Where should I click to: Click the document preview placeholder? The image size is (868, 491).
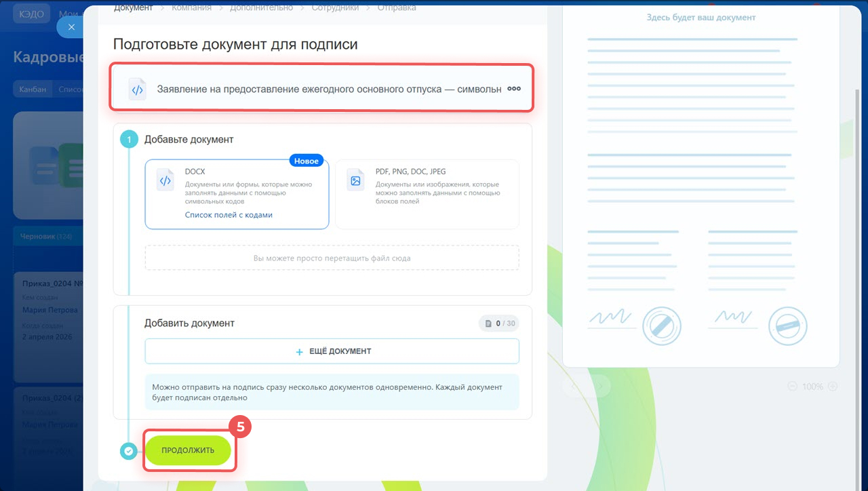tap(701, 183)
